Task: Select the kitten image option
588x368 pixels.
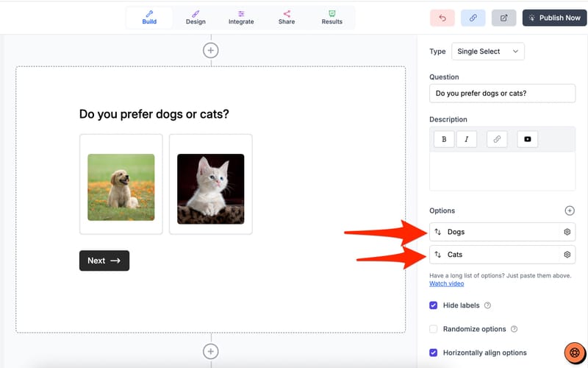Action: pyautogui.click(x=211, y=185)
